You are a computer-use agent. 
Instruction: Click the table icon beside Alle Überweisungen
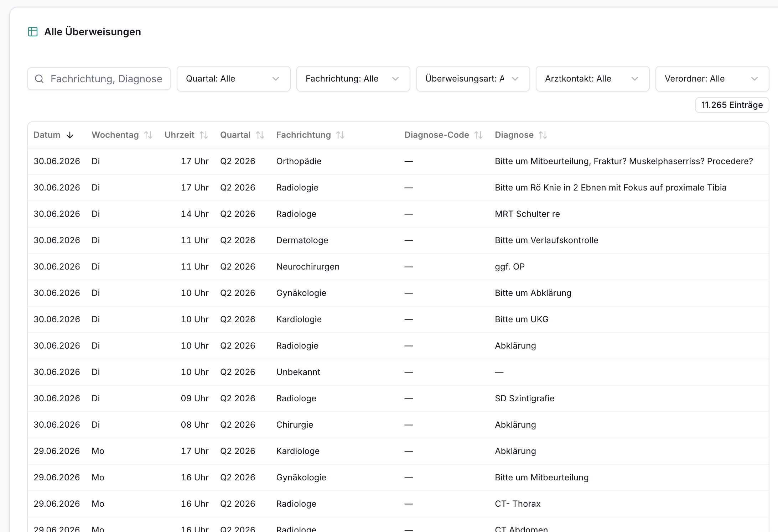click(x=33, y=32)
